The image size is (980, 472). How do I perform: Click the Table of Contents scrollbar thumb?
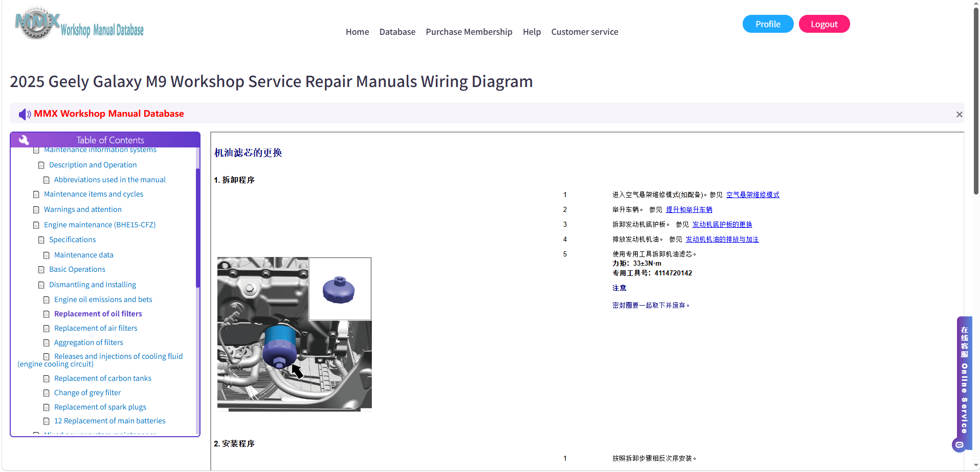tap(197, 228)
